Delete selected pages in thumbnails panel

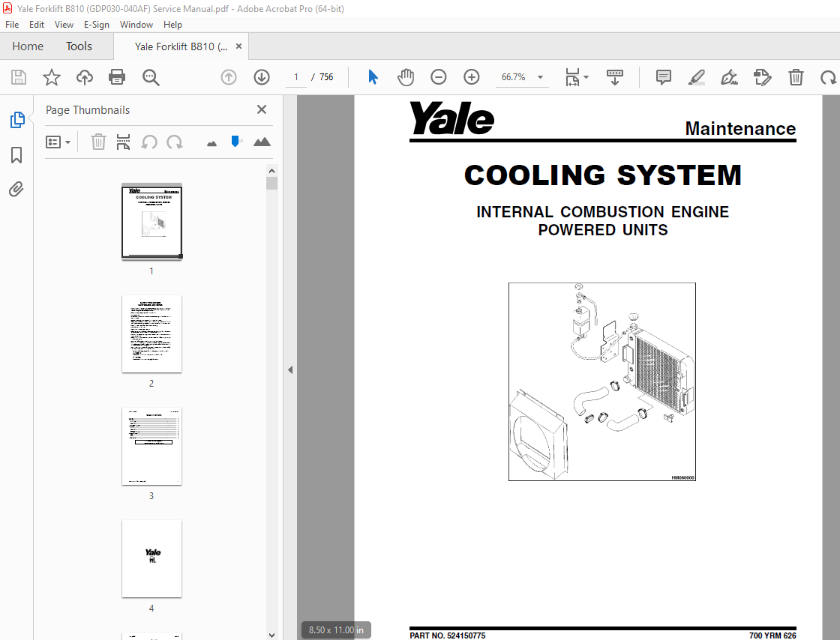(98, 142)
